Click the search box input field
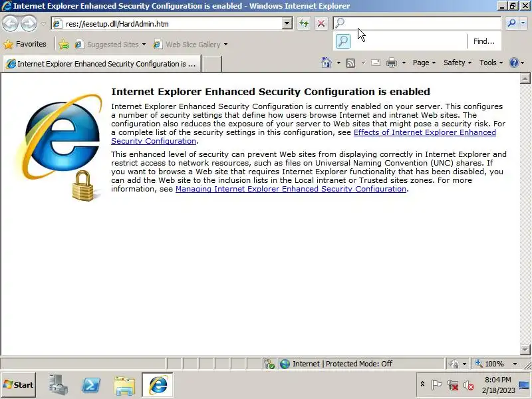Image resolution: width=532 pixels, height=399 pixels. click(417, 23)
